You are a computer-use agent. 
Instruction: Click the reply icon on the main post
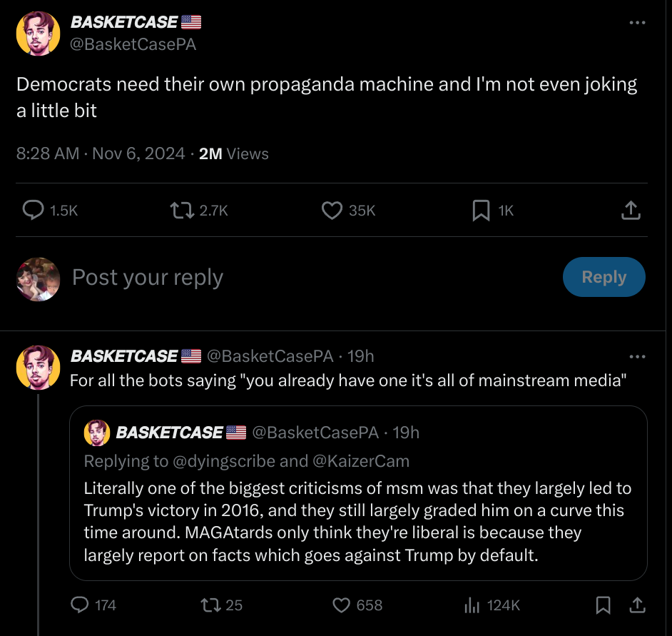(x=34, y=210)
